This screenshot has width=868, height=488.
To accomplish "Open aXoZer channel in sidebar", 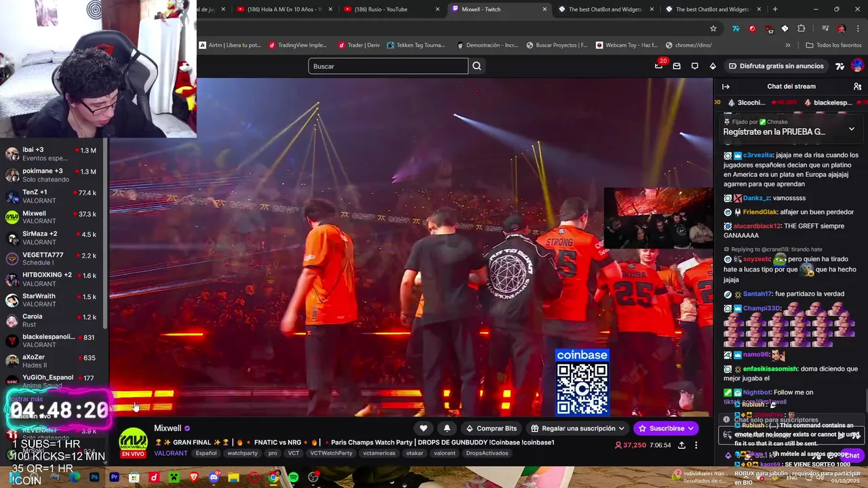I will [x=51, y=361].
